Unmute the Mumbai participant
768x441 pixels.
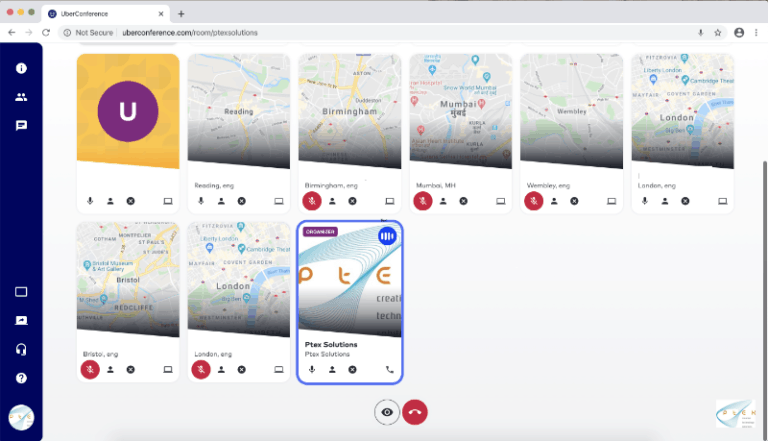pos(423,201)
